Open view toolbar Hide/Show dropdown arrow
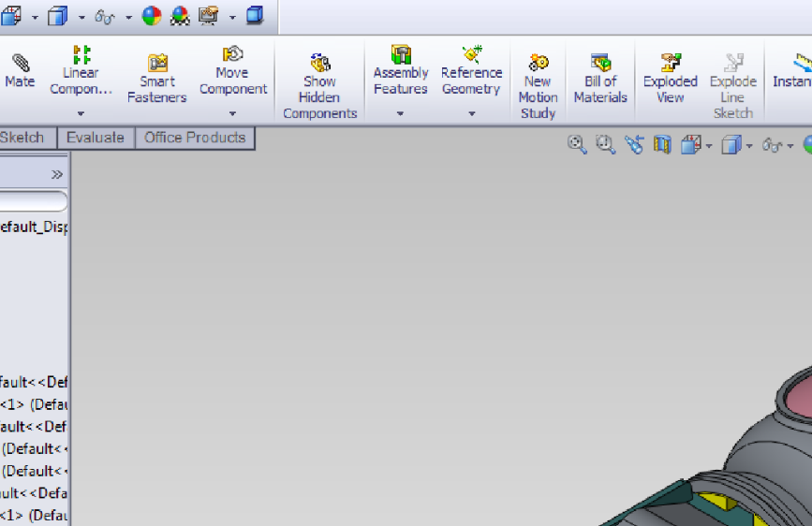 790,146
